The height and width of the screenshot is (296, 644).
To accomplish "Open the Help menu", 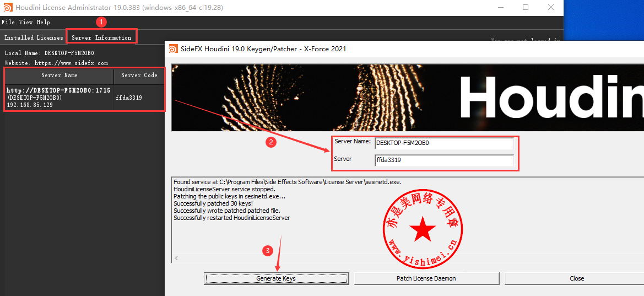I will click(43, 22).
